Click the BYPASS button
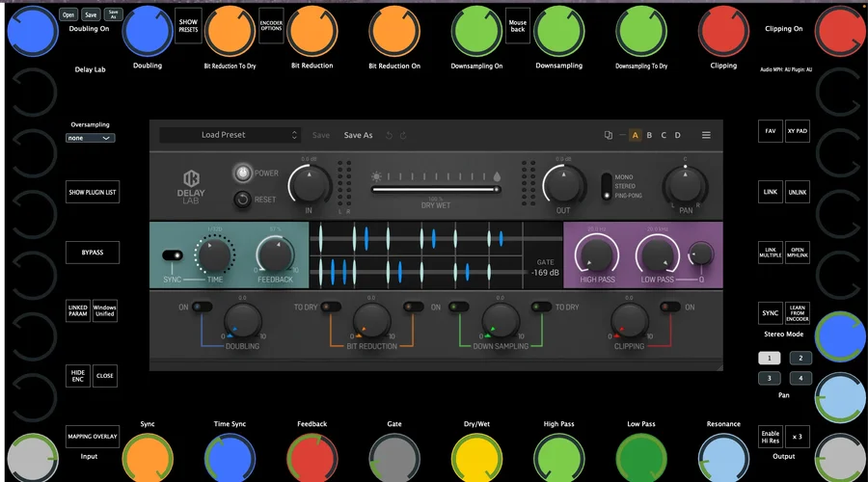Image resolution: width=868 pixels, height=482 pixels. click(x=93, y=253)
